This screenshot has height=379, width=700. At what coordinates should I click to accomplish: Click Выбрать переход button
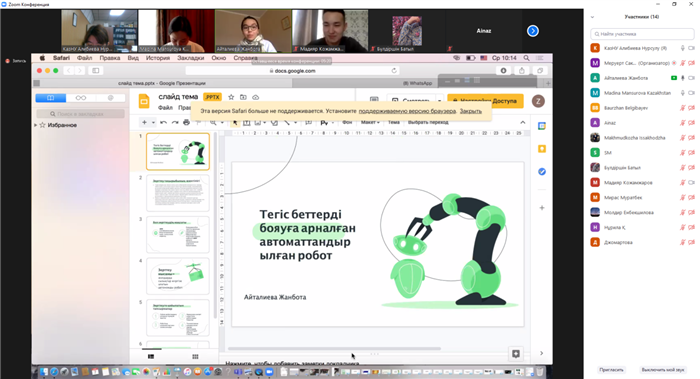click(x=428, y=122)
